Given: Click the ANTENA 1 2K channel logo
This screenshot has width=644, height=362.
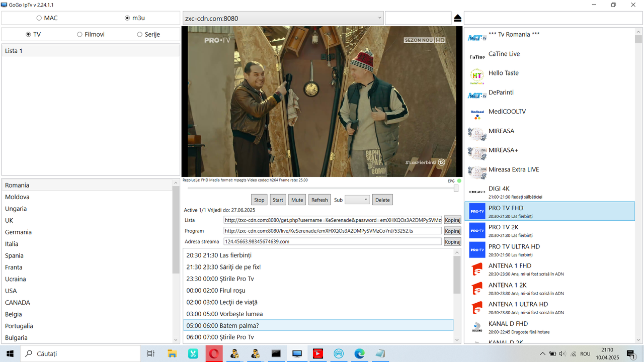Looking at the screenshot, I should click(x=477, y=288).
